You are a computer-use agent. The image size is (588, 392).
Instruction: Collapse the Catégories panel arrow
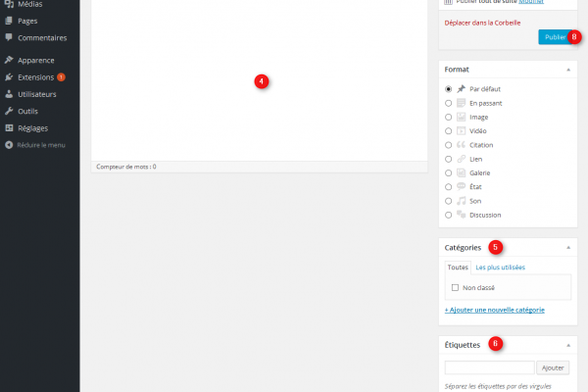click(x=568, y=248)
